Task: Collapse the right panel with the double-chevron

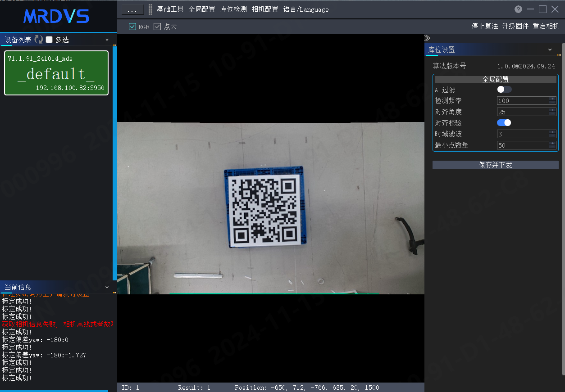Action: [x=427, y=38]
